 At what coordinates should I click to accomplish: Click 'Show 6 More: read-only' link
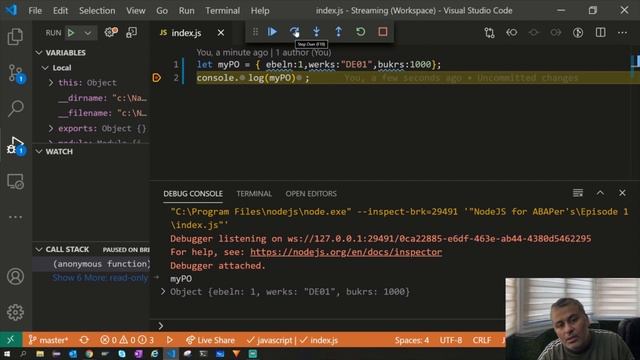(x=100, y=278)
